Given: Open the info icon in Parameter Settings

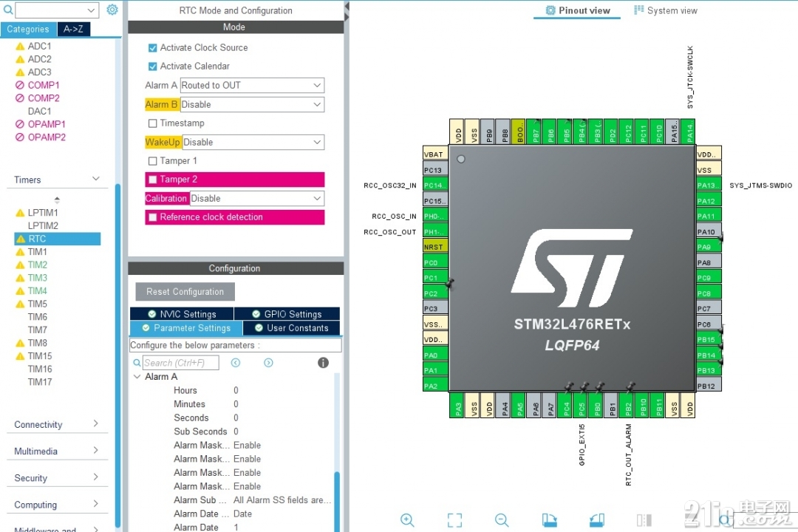Looking at the screenshot, I should [x=323, y=363].
